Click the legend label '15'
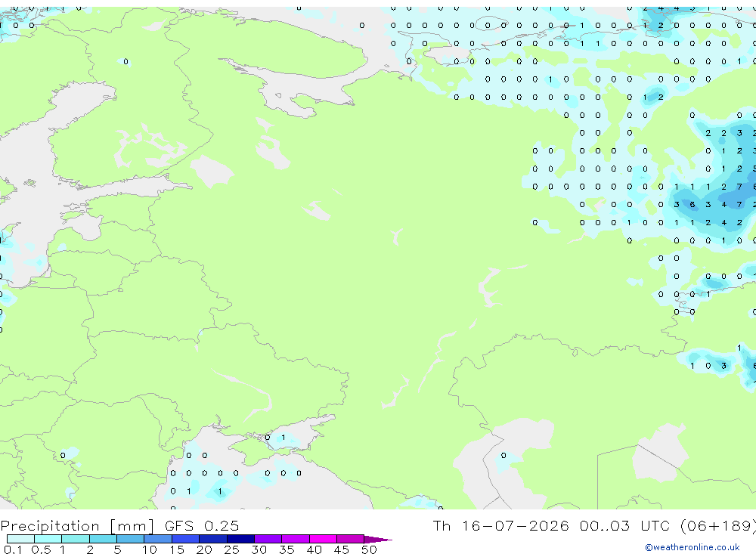This screenshot has height=554, width=756. (x=176, y=549)
